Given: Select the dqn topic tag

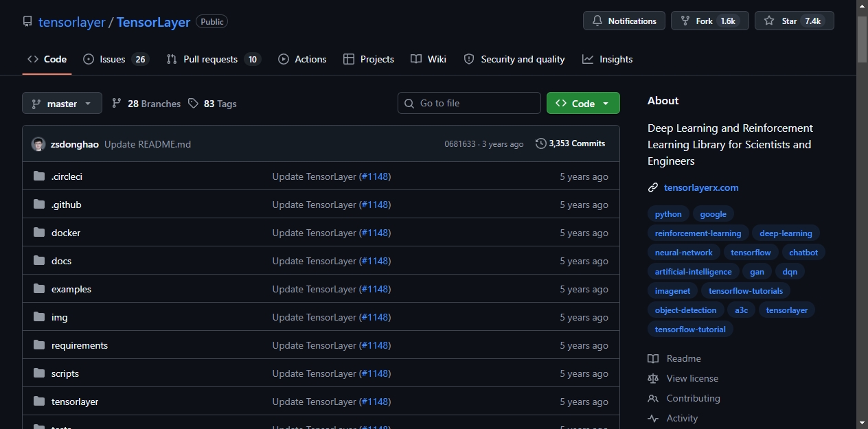Looking at the screenshot, I should (x=790, y=272).
